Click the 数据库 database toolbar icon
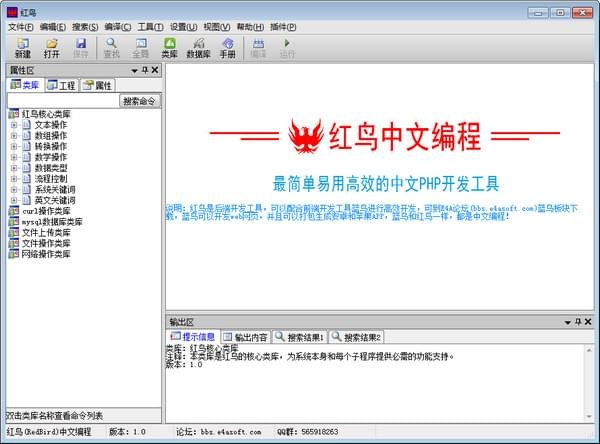The width and height of the screenshot is (600, 444). [199, 48]
